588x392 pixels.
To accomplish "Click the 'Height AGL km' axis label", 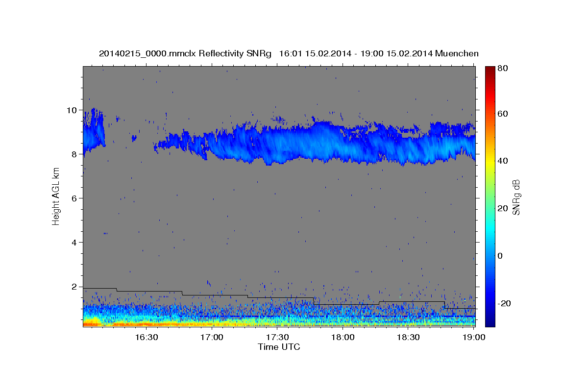I will click(x=56, y=196).
